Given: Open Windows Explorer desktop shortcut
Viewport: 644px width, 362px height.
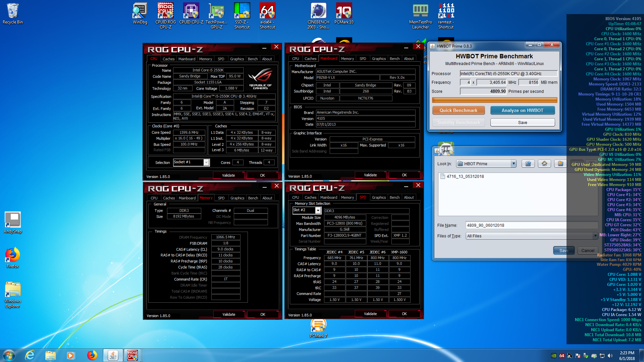Looking at the screenshot, I should tap(13, 295).
